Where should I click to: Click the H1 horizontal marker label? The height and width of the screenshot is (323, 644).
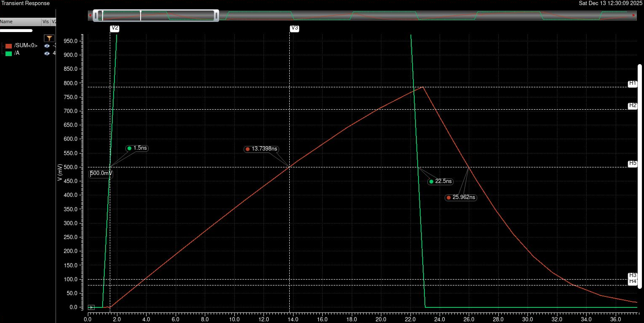pos(632,83)
